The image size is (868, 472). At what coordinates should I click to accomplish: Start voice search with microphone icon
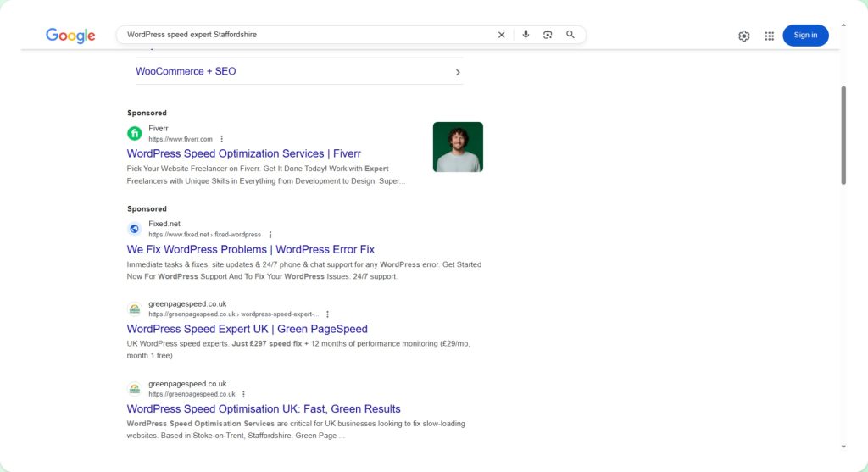(x=526, y=34)
